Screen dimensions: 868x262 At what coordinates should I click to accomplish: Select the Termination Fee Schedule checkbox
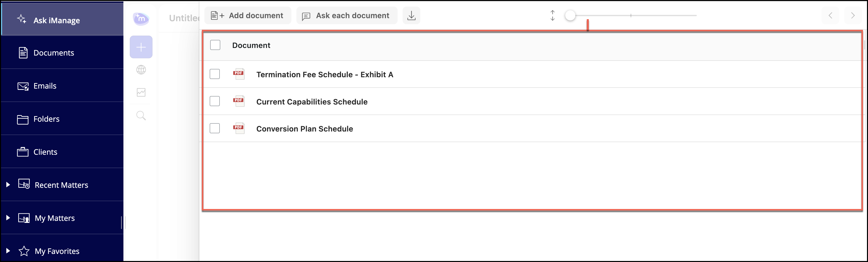[x=215, y=74]
